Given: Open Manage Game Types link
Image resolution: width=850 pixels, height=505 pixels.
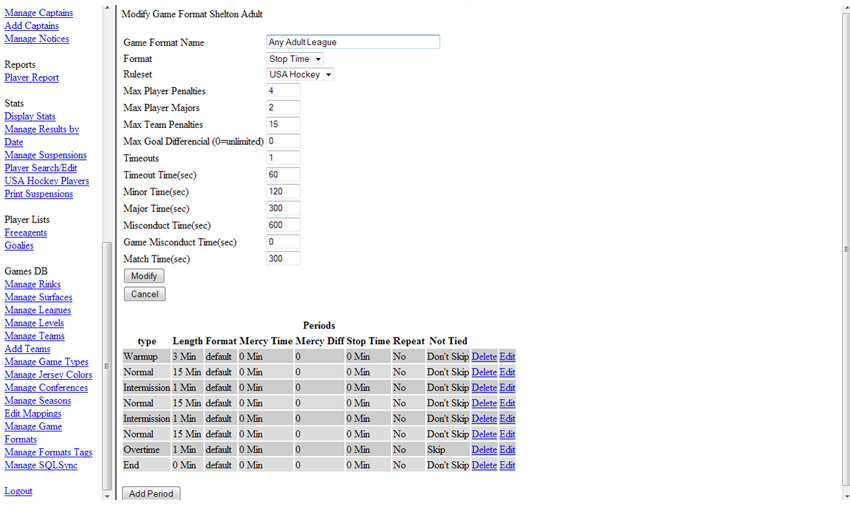Looking at the screenshot, I should click(46, 362).
